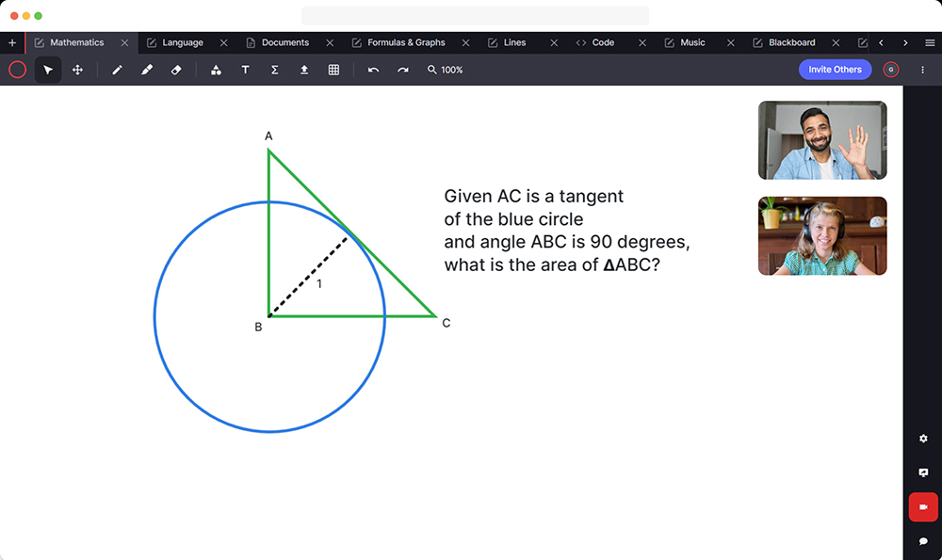
Task: Click the Invite Others button
Action: (835, 70)
